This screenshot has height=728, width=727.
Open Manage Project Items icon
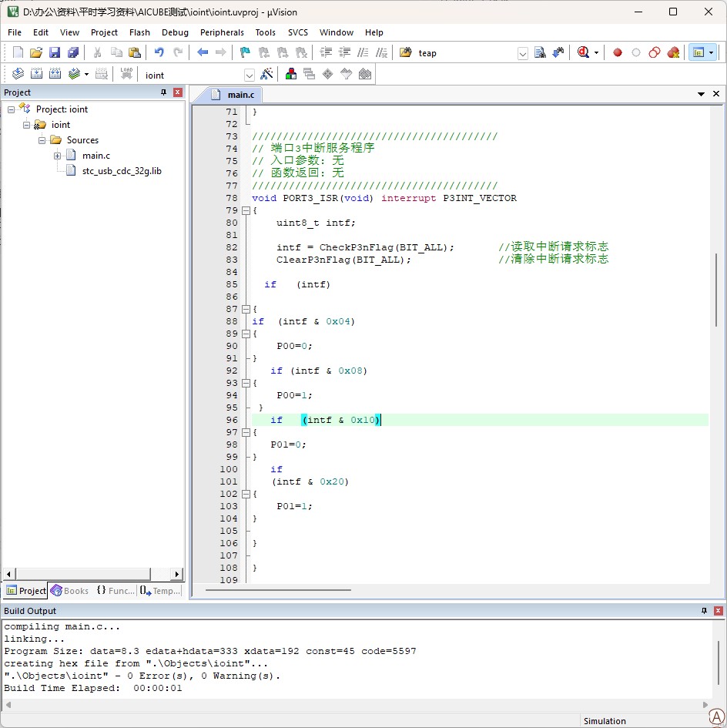pyautogui.click(x=291, y=74)
